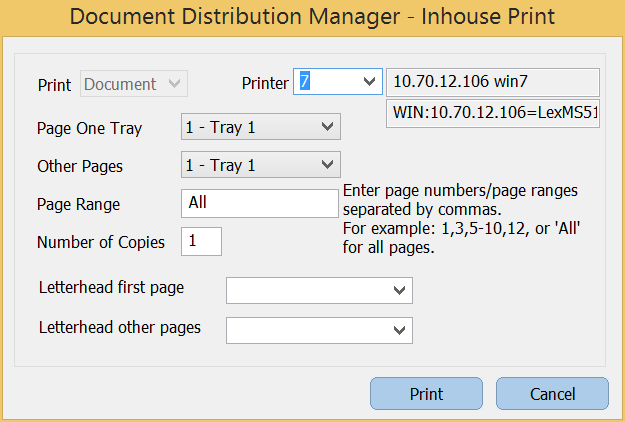Click the Letterhead first page label

tap(111, 288)
